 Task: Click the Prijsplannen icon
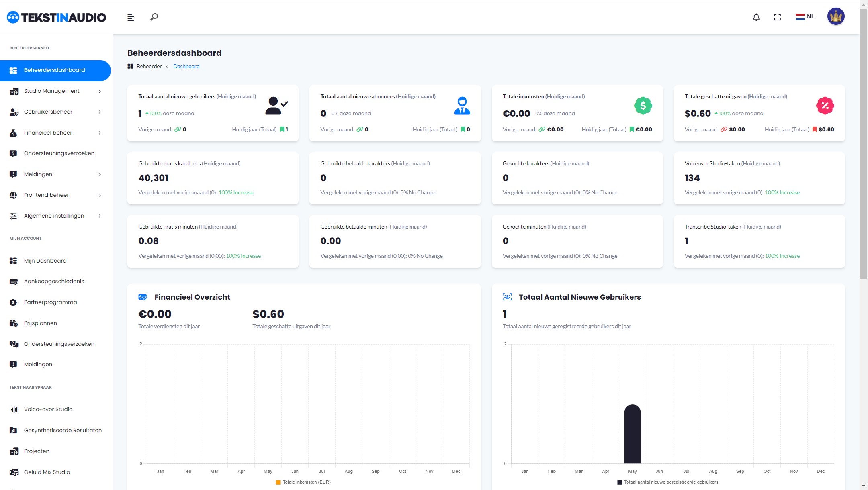tap(14, 323)
